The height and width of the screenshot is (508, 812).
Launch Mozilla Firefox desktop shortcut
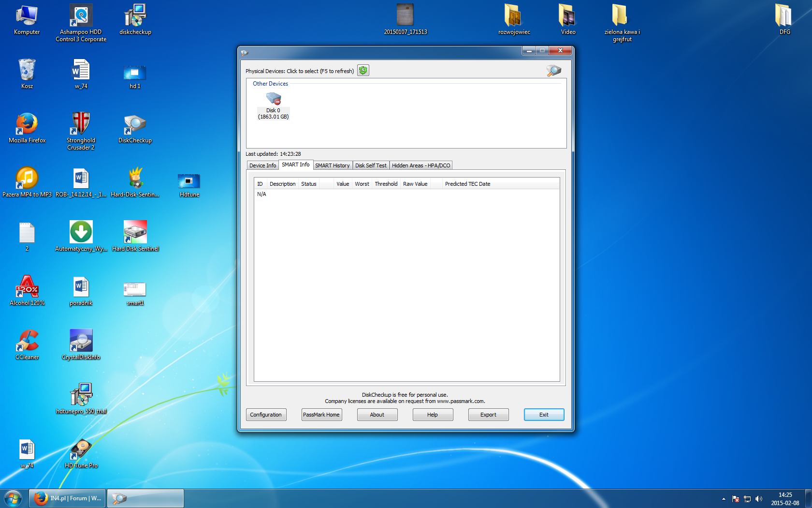(x=27, y=128)
